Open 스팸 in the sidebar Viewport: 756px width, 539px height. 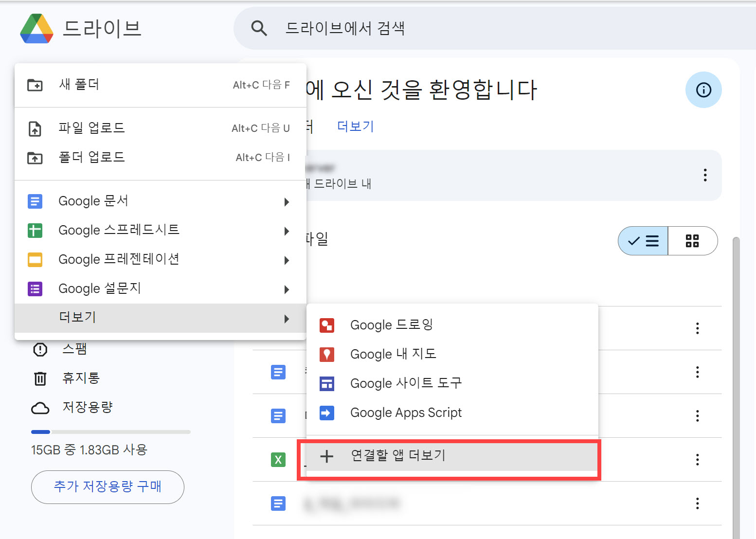[75, 349]
